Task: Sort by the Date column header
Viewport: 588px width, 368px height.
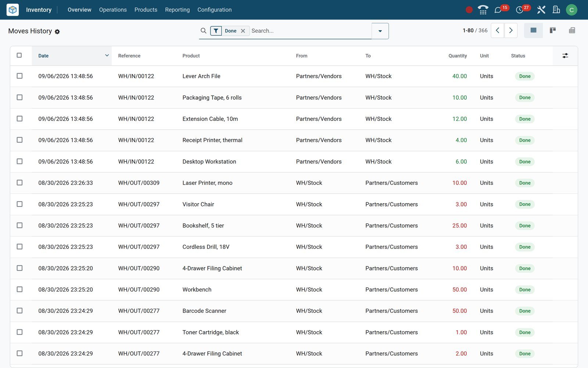Action: click(x=72, y=56)
